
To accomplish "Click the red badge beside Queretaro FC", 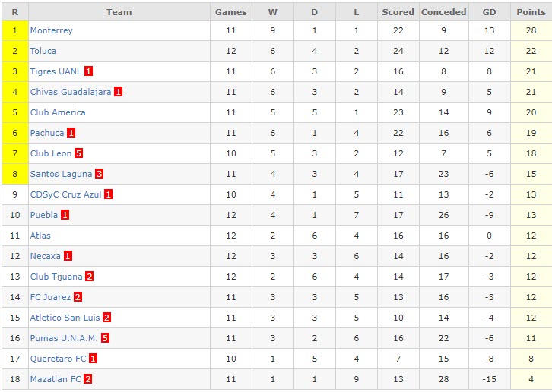I will pos(93,359).
